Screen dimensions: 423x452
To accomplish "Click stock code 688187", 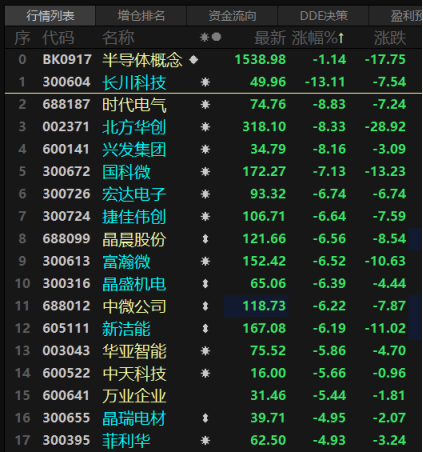I will click(x=66, y=104).
